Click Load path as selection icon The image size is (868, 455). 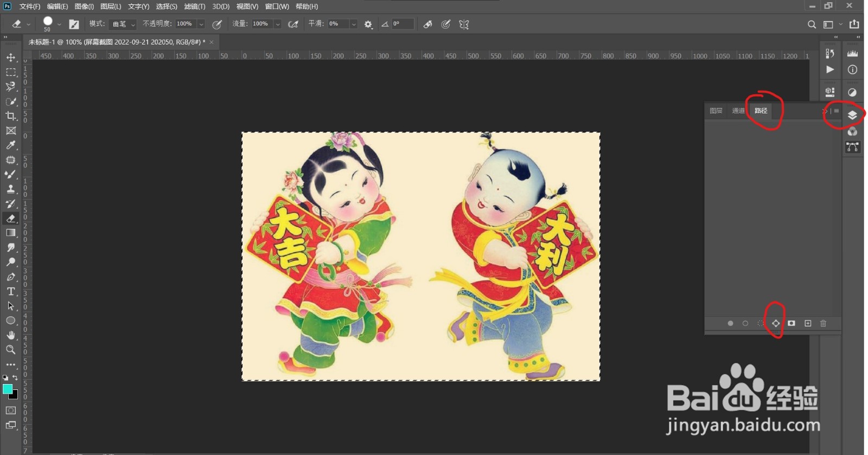tap(761, 323)
